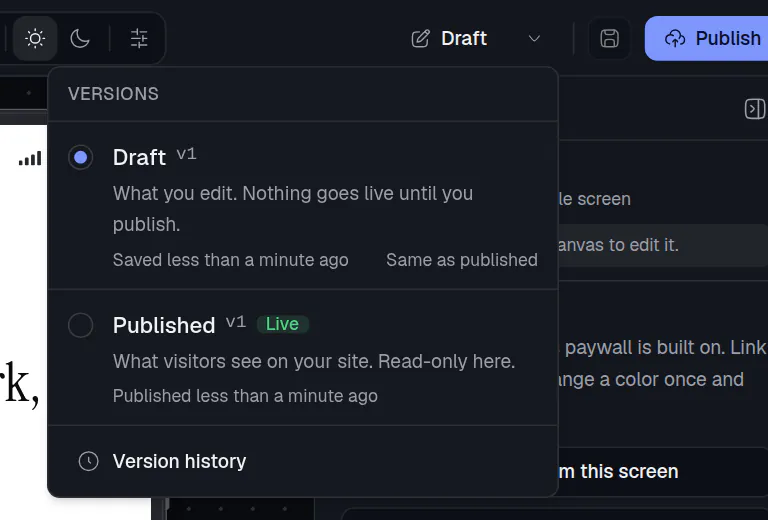Click the green Live badge

pos(283,324)
